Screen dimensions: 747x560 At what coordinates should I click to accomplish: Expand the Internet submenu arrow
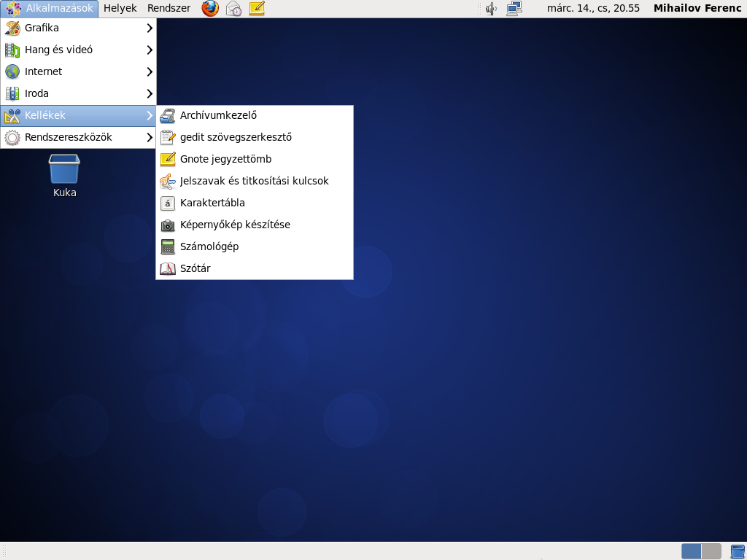pos(149,72)
